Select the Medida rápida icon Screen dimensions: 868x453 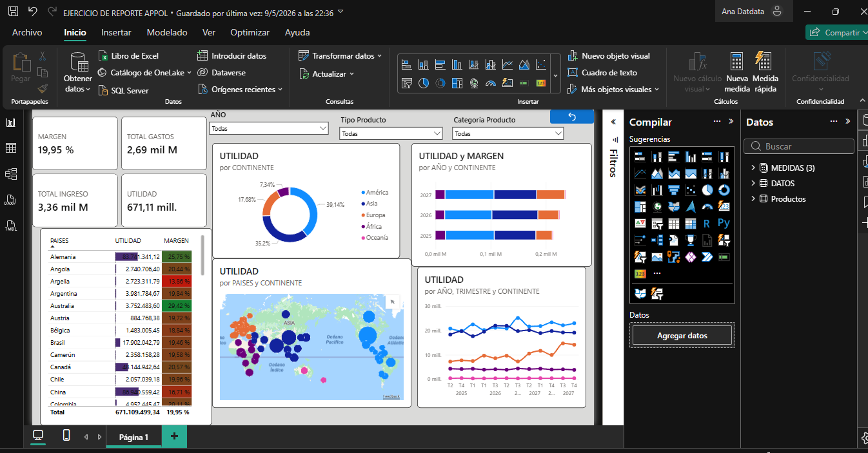tap(763, 61)
